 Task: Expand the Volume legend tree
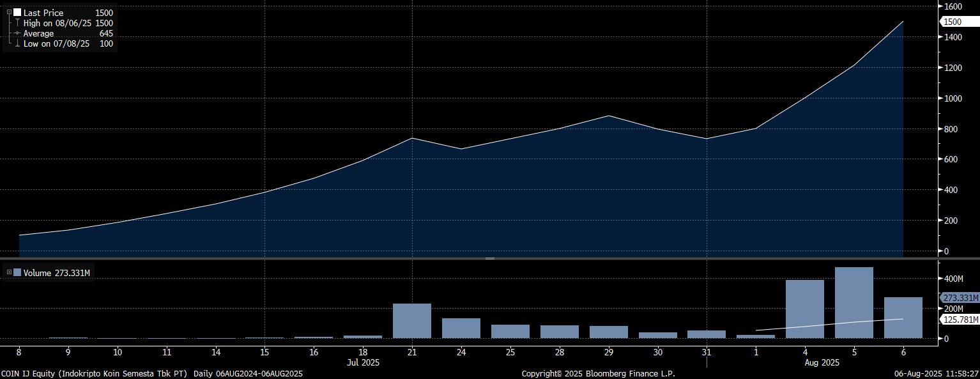9,273
